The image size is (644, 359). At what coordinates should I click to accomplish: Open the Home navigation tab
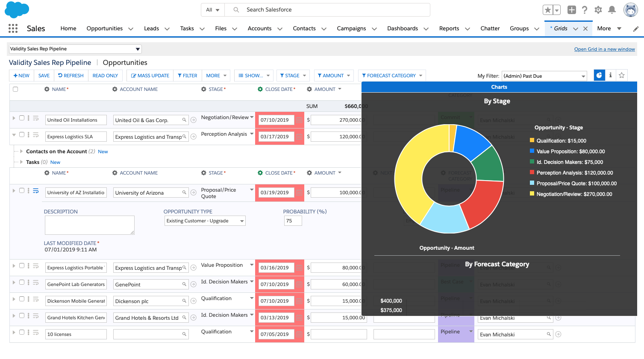68,29
